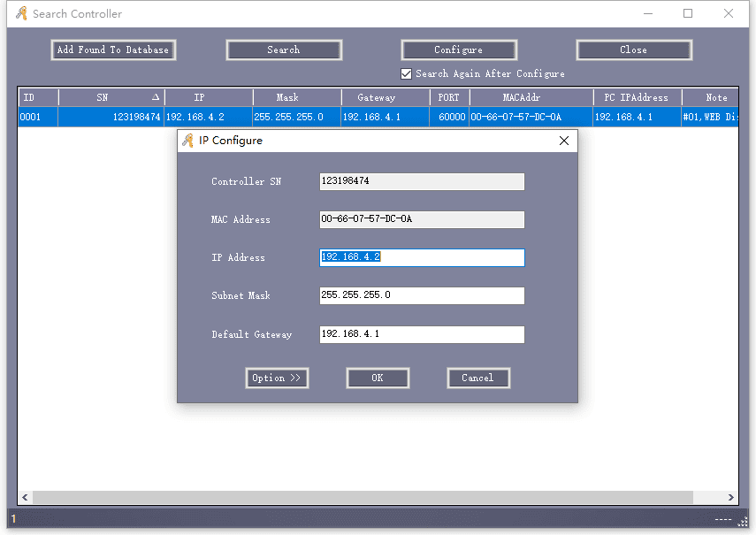Click the Search Controller title bar app icon

(x=21, y=14)
